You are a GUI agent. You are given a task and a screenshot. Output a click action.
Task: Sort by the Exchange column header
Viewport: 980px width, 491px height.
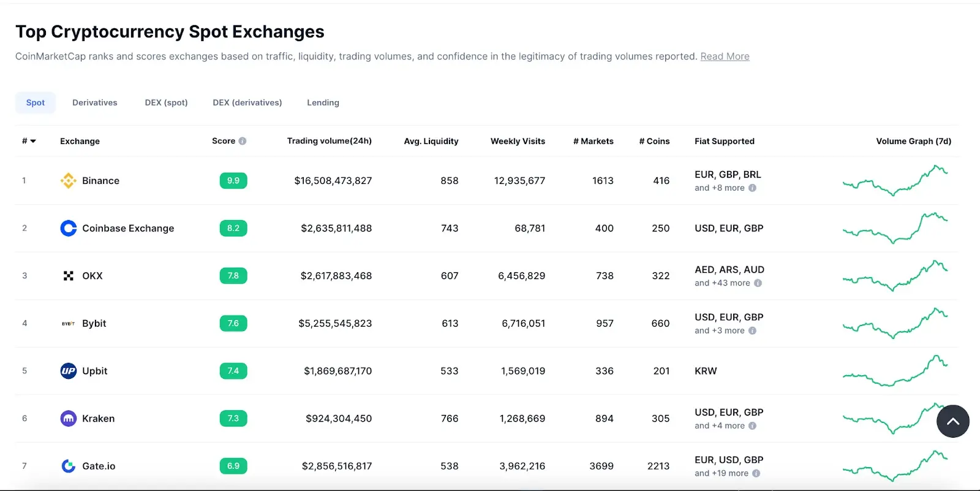pos(80,141)
